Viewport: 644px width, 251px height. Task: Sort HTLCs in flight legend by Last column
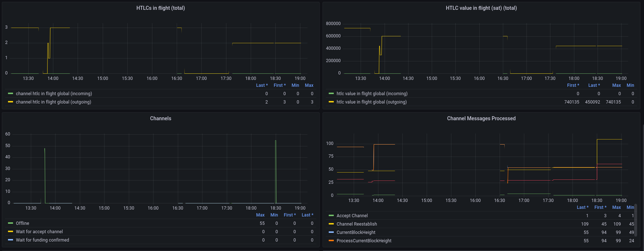click(262, 85)
